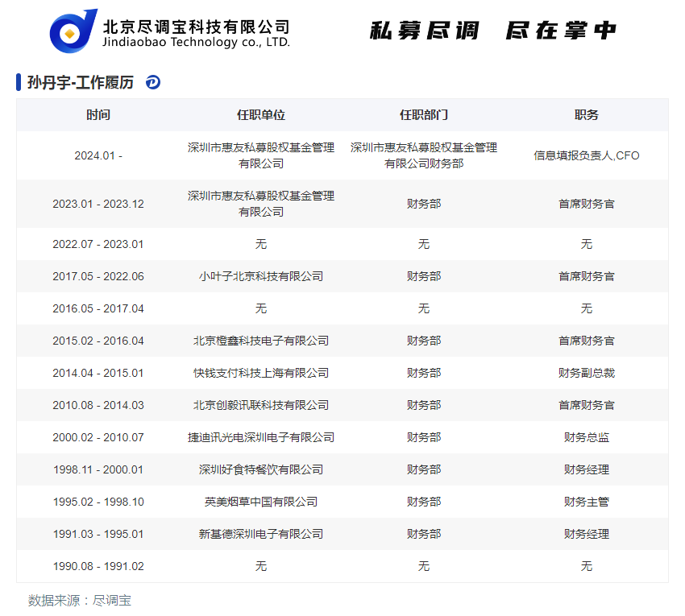Click 首席财务官 in the 北京橙鑫科技 row
The width and height of the screenshot is (685, 616).
coord(586,341)
